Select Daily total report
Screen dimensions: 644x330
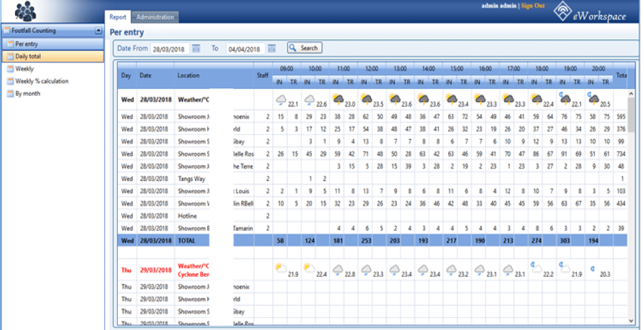coord(53,56)
